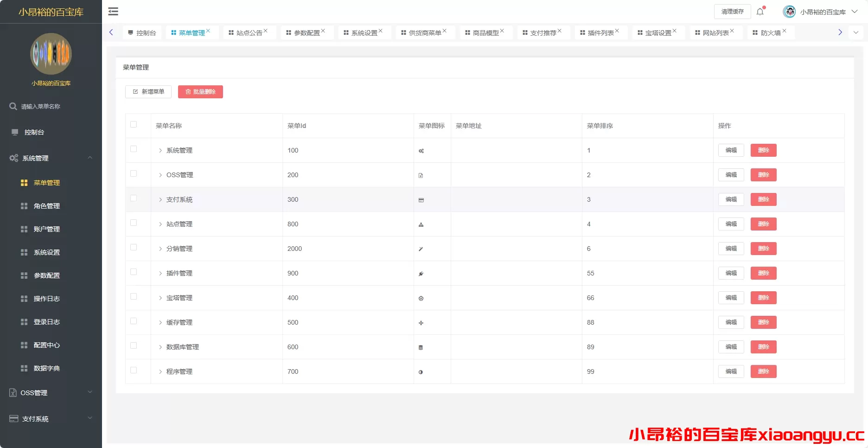Click the 清理缓存 button
The height and width of the screenshot is (448, 868).
click(732, 11)
